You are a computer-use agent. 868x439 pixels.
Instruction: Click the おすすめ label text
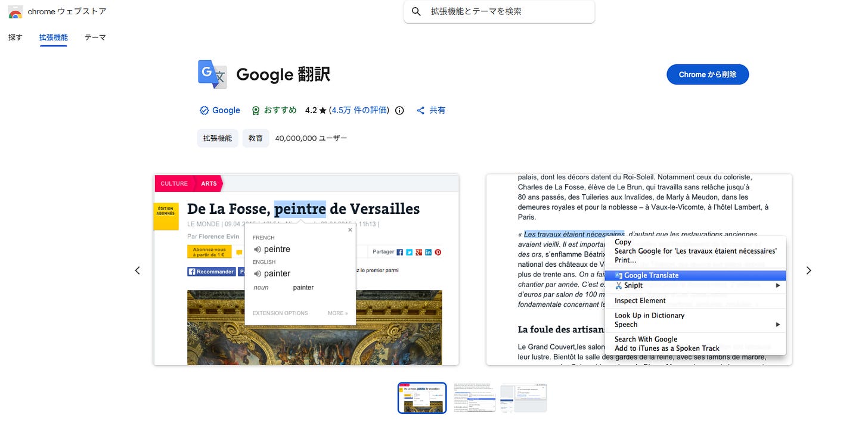coord(280,110)
